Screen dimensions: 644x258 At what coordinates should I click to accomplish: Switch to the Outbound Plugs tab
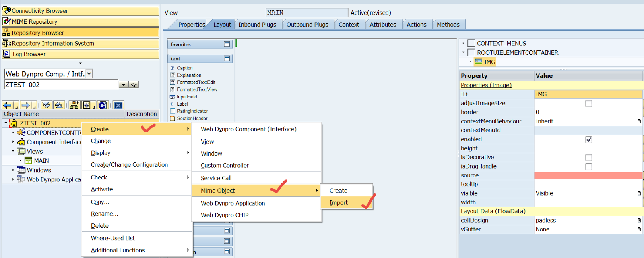coord(307,25)
